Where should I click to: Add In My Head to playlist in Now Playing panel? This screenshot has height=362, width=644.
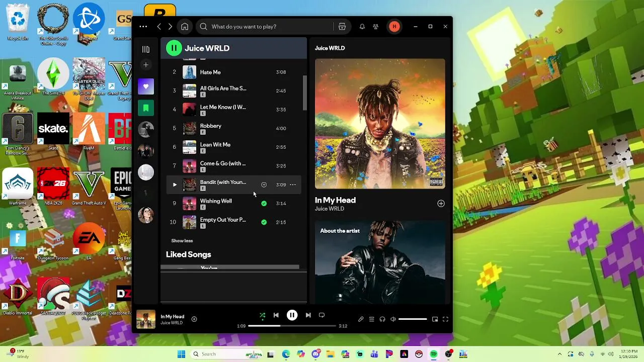[441, 204]
